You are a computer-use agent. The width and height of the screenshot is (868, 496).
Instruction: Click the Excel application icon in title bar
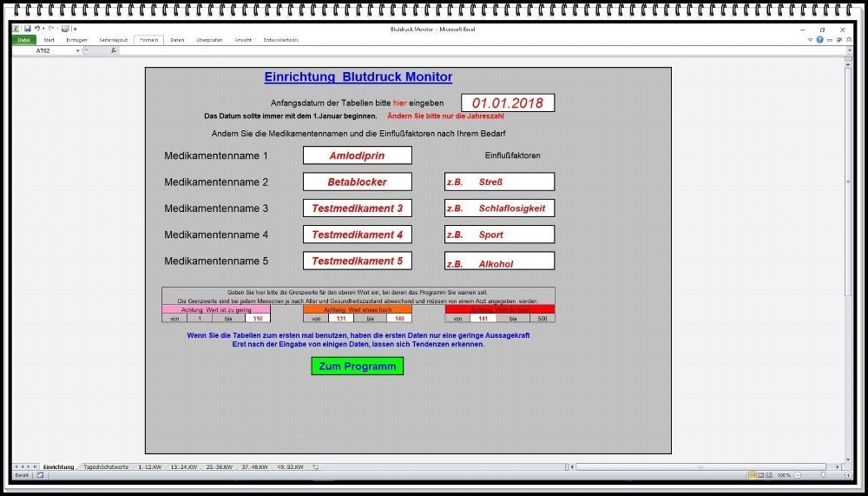16,29
